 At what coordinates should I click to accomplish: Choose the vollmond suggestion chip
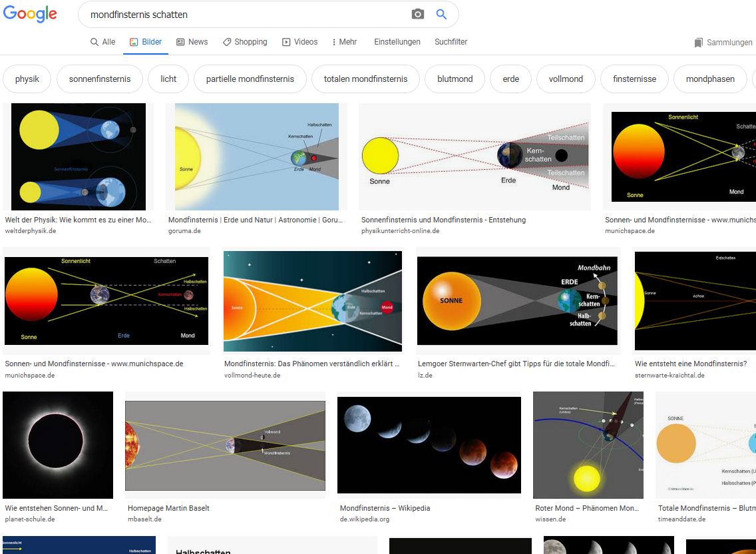coord(566,79)
